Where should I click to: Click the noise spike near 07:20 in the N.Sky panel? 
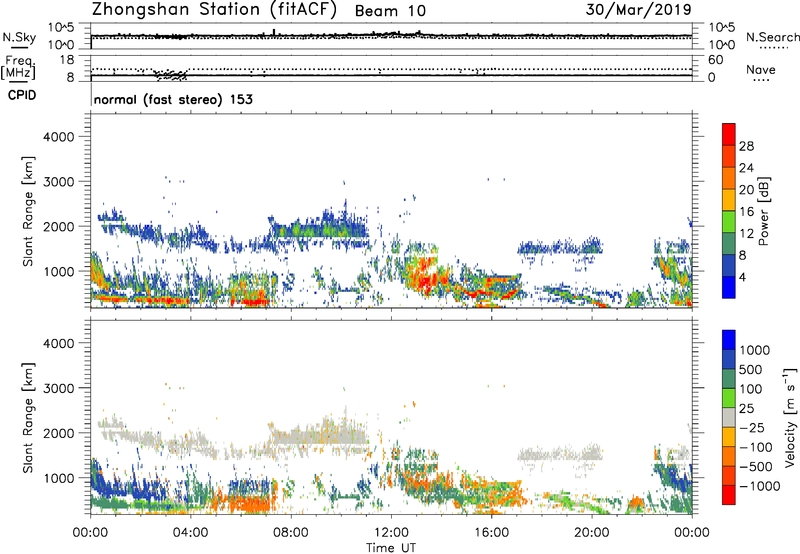274,32
